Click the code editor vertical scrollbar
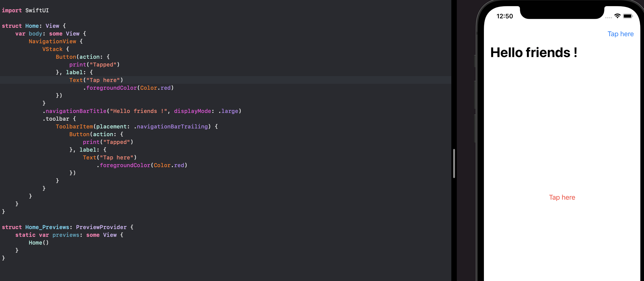The width and height of the screenshot is (644, 281). pos(454,163)
